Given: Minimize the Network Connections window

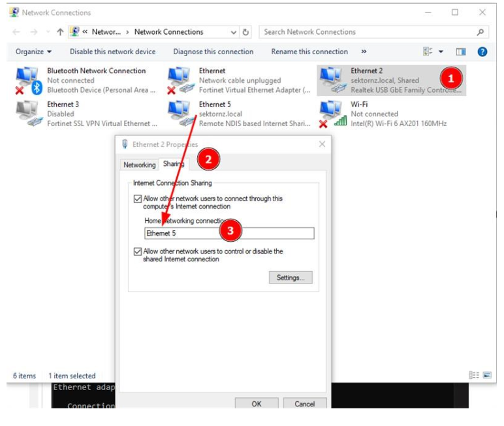Looking at the screenshot, I should 428,12.
